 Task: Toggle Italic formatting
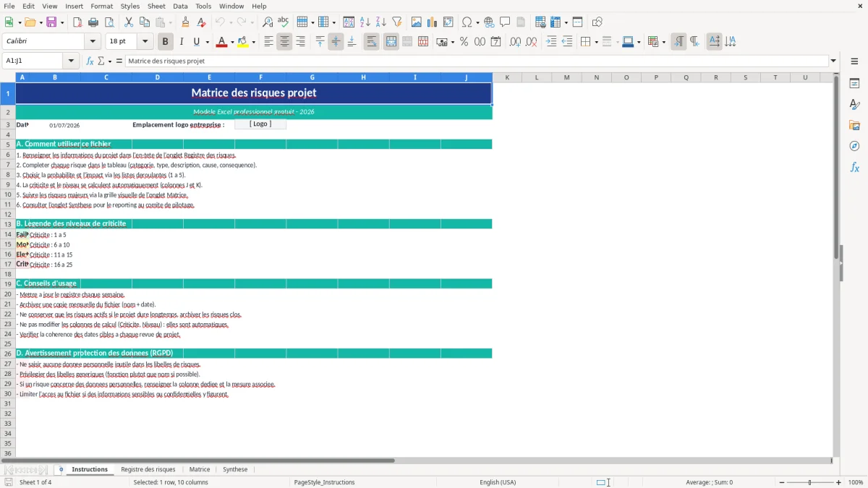(181, 42)
